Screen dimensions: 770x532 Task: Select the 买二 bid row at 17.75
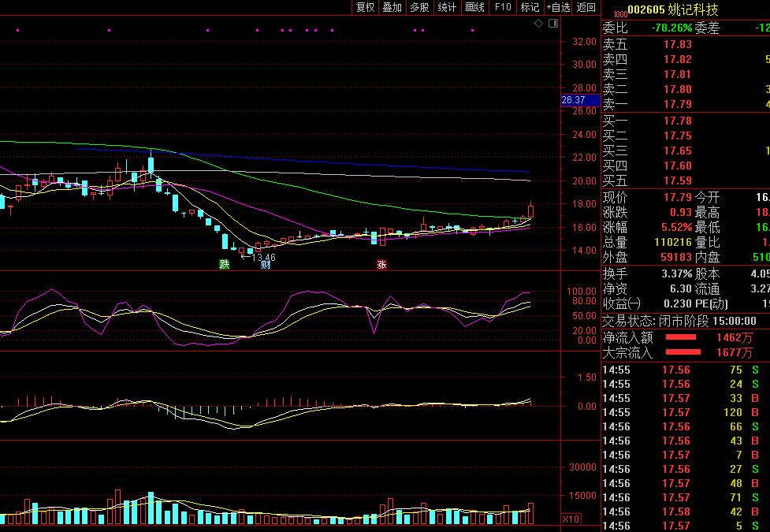click(x=686, y=136)
